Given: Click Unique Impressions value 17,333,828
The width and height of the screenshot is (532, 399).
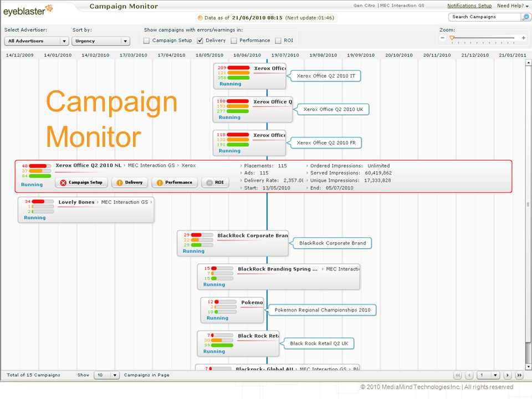Looking at the screenshot, I should 377,181.
